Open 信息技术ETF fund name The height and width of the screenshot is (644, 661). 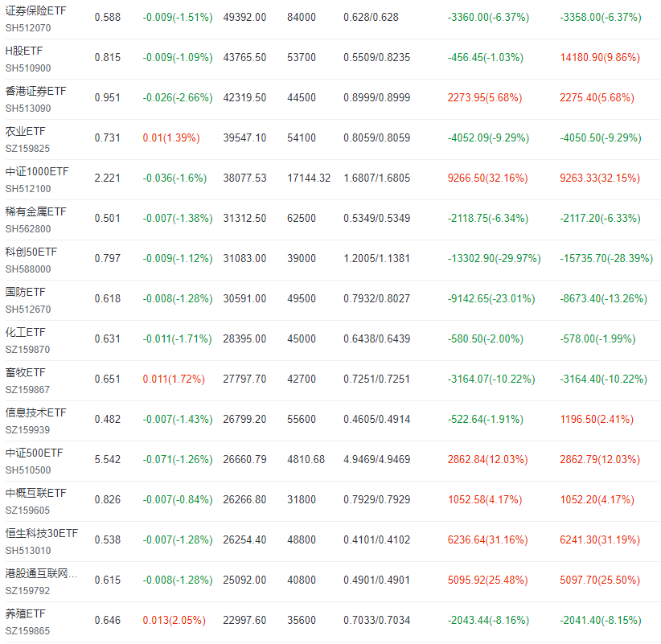[36, 412]
